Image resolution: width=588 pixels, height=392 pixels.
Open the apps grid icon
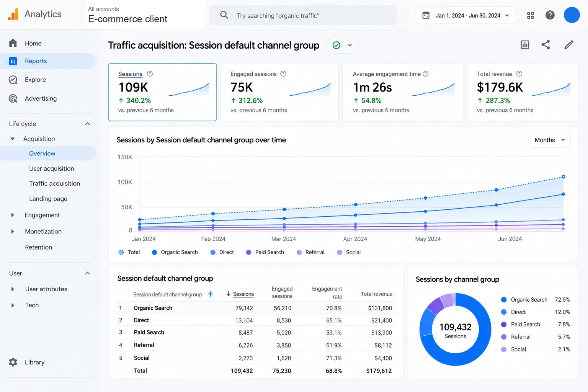[531, 15]
